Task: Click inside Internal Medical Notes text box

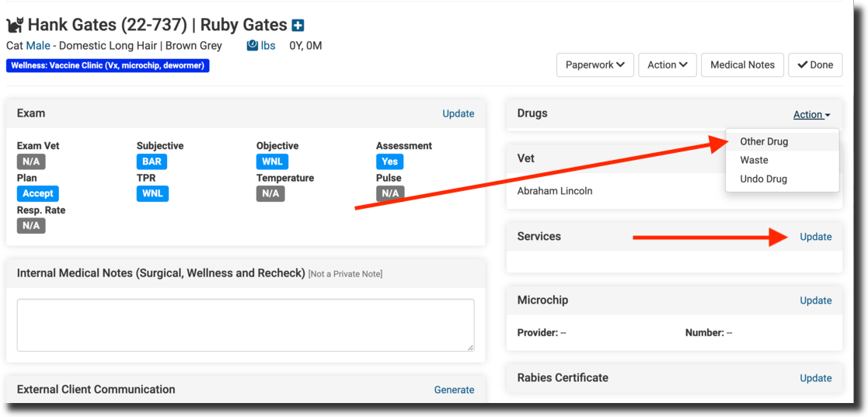Action: [246, 325]
